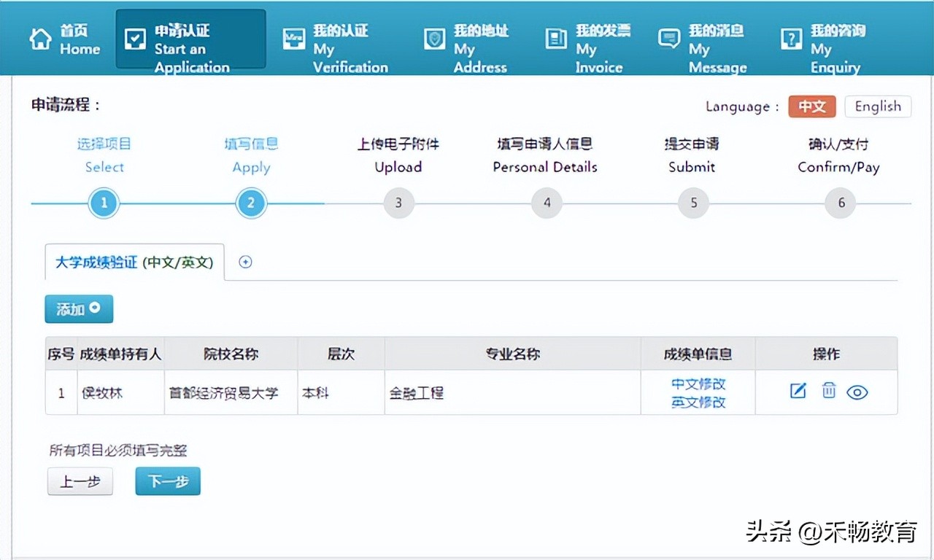Viewport: 934px width, 560px height.
Task: Expand the plus tab to add another verification type
Action: pyautogui.click(x=245, y=261)
